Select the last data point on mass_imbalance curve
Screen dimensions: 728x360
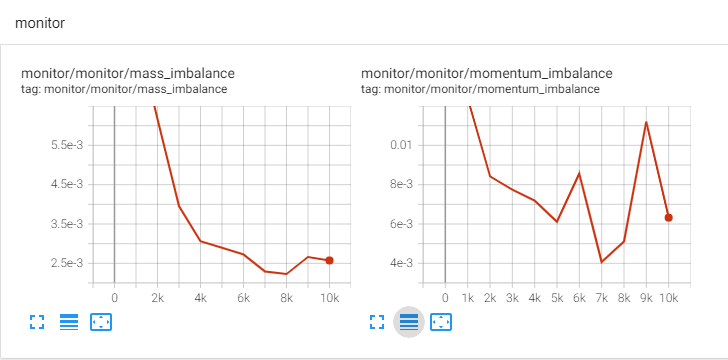pos(329,261)
